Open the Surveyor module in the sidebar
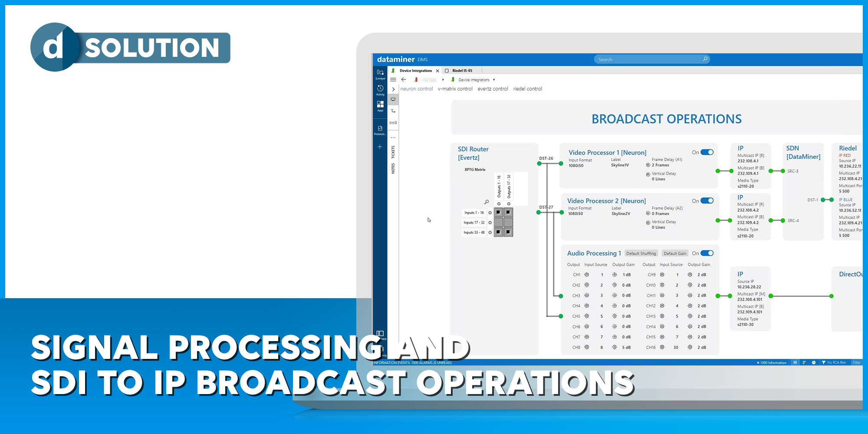868x434 pixels. 379,74
